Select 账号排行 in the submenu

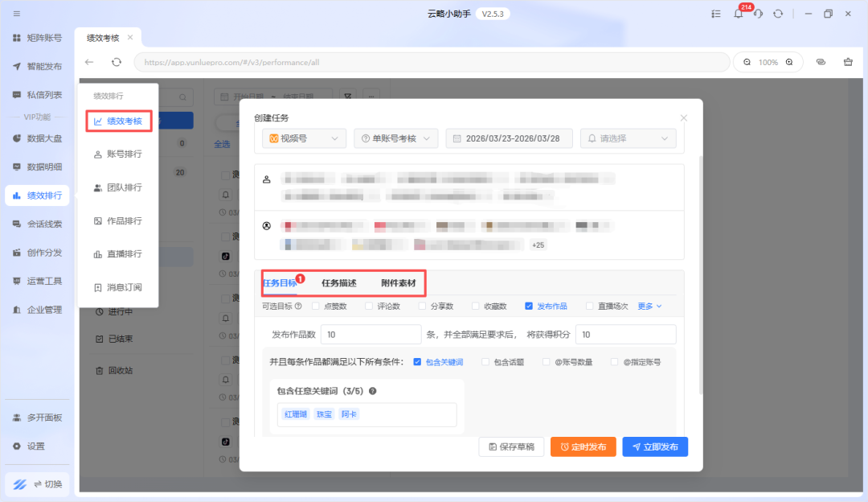pyautogui.click(x=124, y=154)
